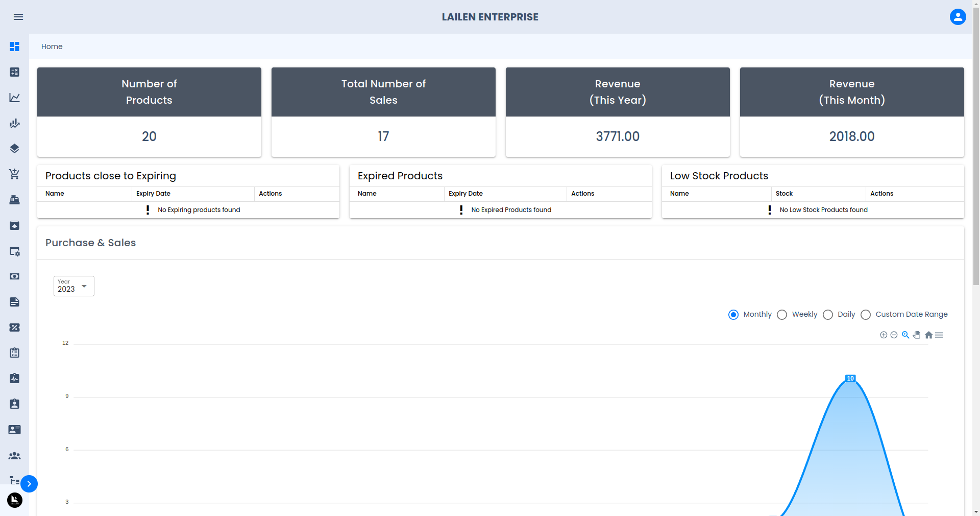The height and width of the screenshot is (516, 980).
Task: Click the user account avatar icon
Action: pos(958,17)
